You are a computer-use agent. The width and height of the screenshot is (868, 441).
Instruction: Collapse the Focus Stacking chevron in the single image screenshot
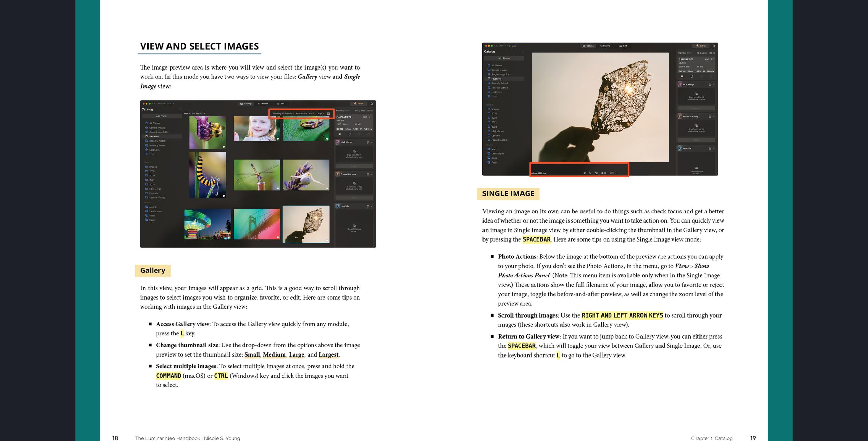[714, 117]
